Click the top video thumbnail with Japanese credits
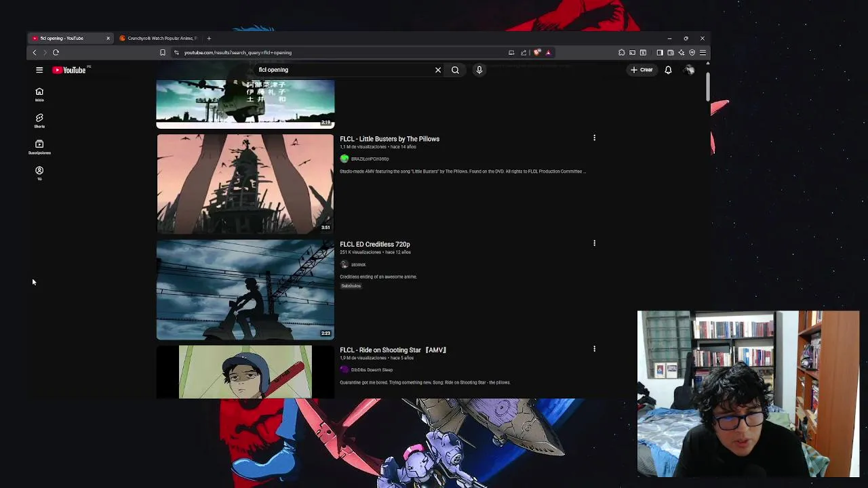The image size is (868, 488). [x=245, y=104]
